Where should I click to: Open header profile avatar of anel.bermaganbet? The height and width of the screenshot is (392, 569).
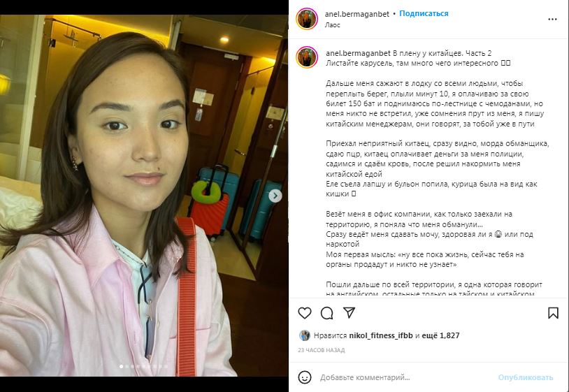(307, 18)
